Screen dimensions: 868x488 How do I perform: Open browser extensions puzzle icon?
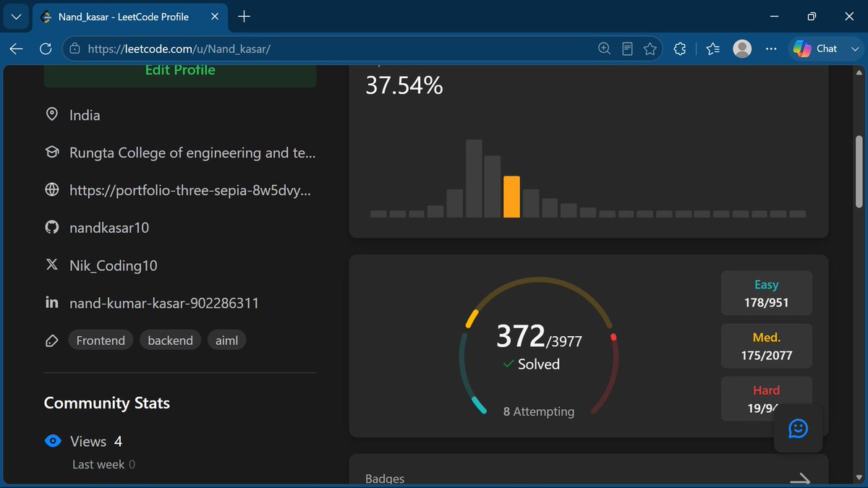click(679, 48)
